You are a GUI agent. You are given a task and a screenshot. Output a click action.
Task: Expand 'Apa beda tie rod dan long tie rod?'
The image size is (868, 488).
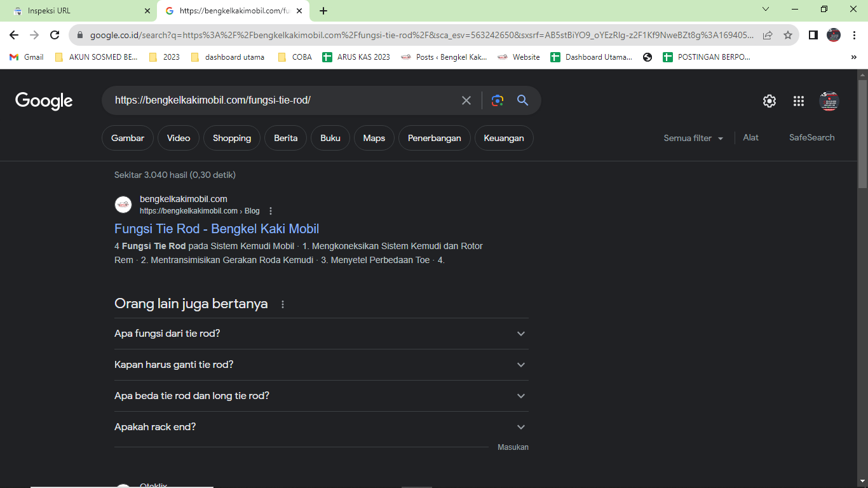pyautogui.click(x=322, y=396)
